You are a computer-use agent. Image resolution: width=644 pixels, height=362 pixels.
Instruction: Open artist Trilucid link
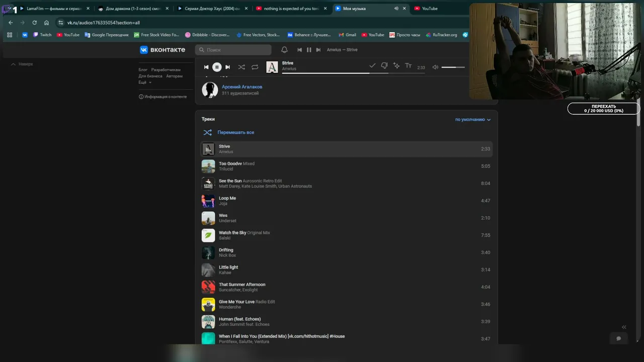(x=226, y=169)
